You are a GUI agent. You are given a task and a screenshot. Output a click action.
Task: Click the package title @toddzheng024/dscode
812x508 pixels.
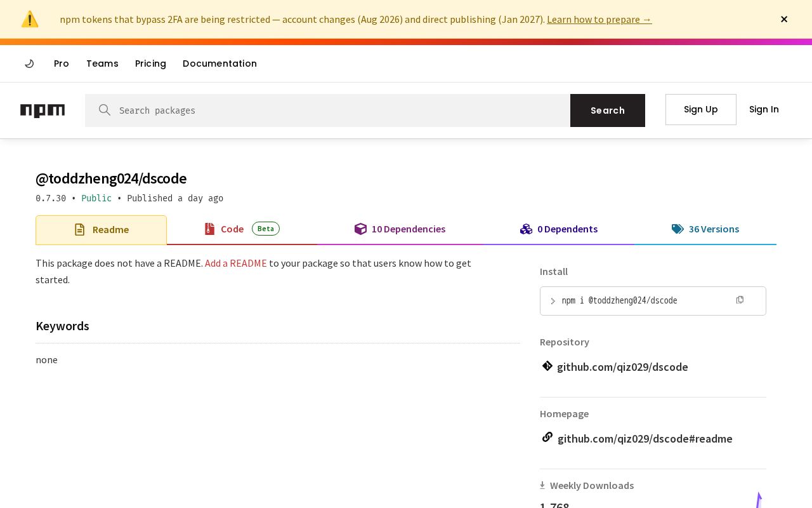coord(111,178)
